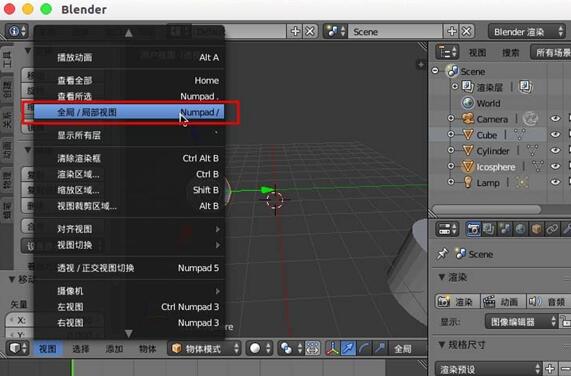Viewport: 571px width, 376px height.
Task: Expand the Lamp tree node
Action: (x=451, y=182)
